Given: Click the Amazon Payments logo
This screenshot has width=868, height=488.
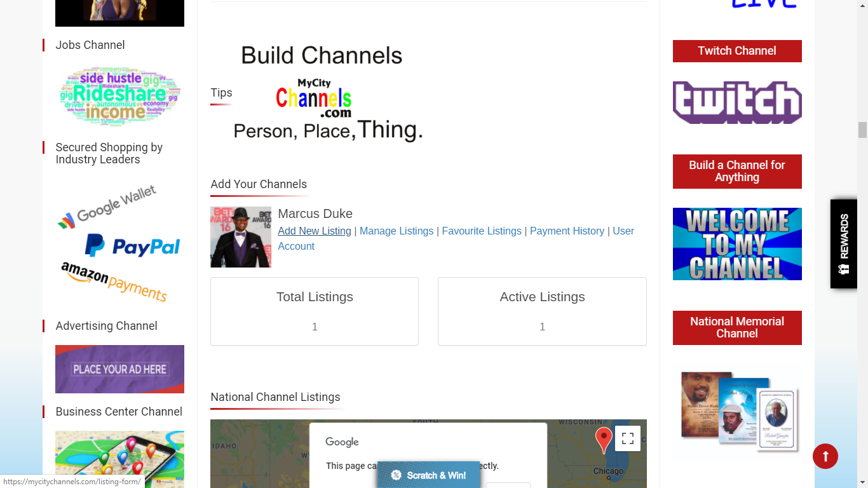Looking at the screenshot, I should [x=114, y=281].
